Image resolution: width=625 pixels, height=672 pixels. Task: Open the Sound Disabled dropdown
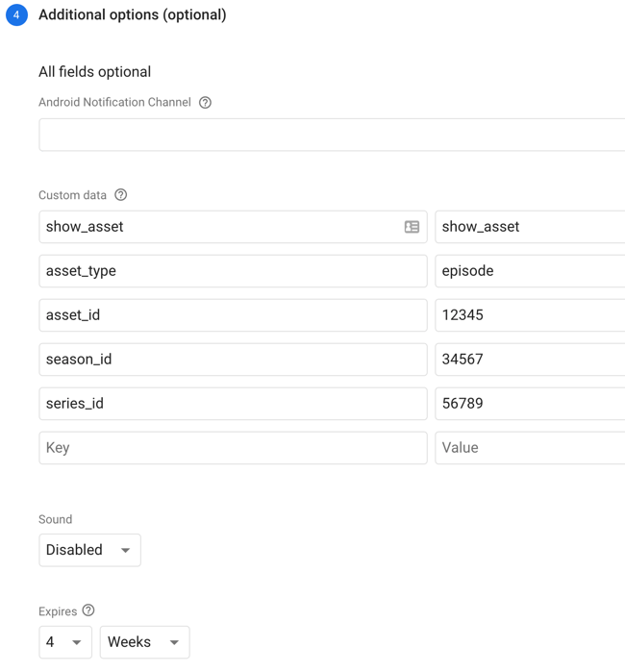(89, 550)
